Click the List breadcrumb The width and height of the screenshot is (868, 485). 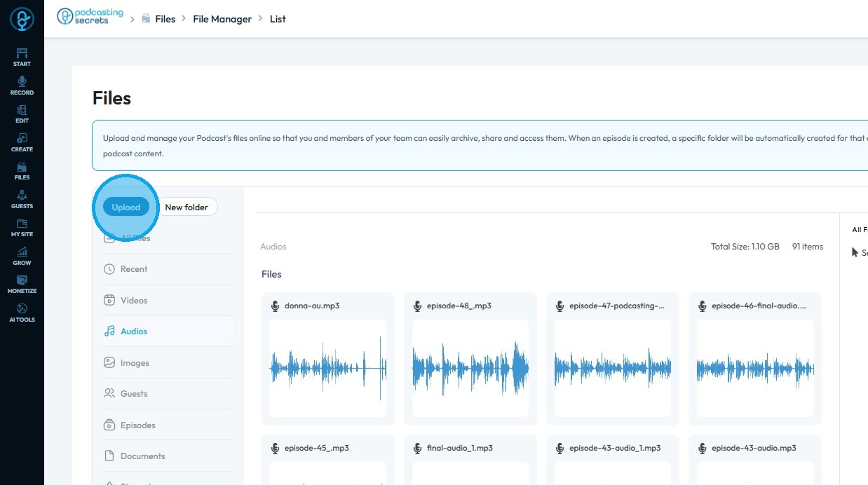[x=278, y=19]
